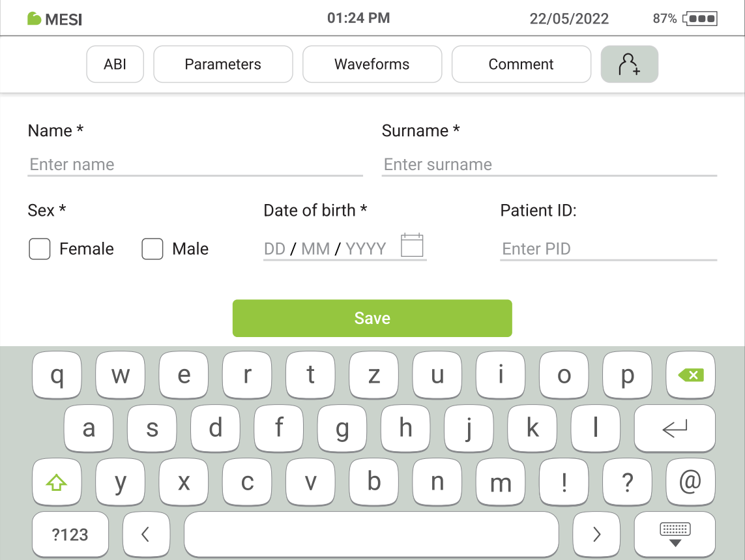Hide the on-screen keyboard
This screenshot has width=745, height=560.
click(675, 535)
